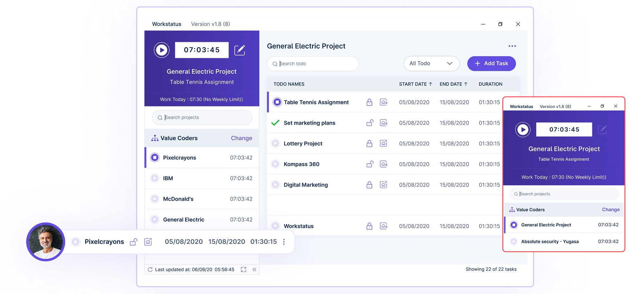
Task: Refresh using the last updated reload icon
Action: (x=150, y=270)
